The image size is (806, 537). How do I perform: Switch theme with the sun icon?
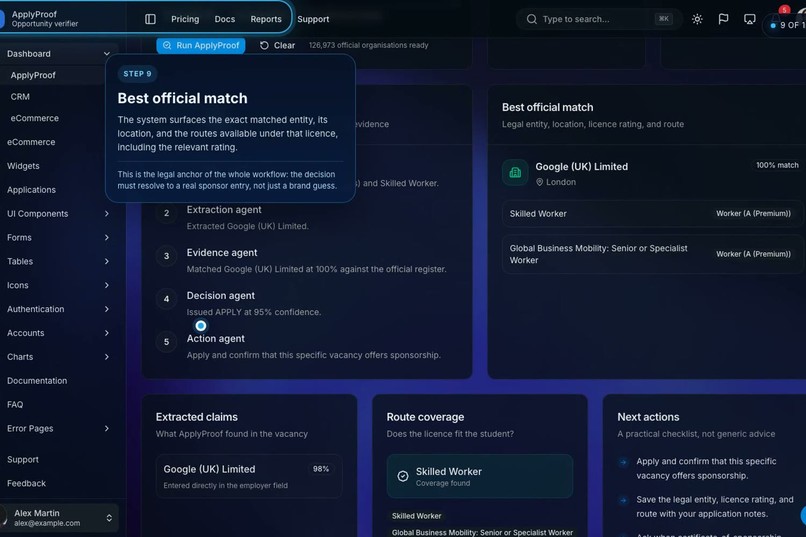click(x=697, y=19)
